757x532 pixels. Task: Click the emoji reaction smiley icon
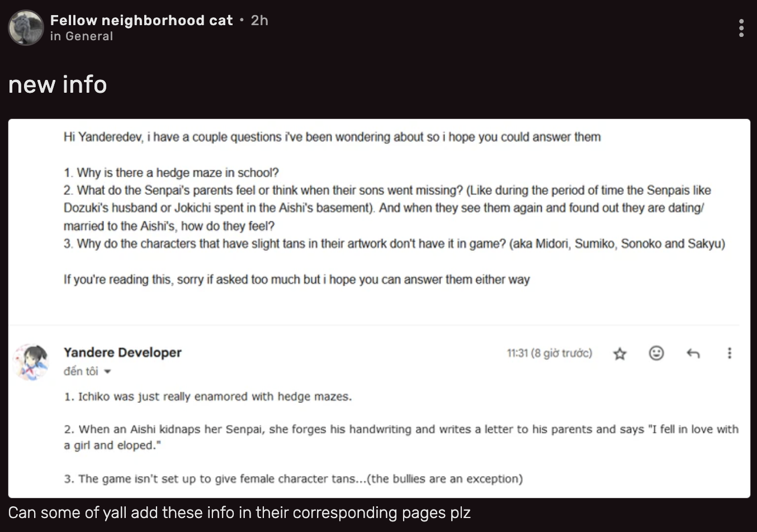(x=656, y=353)
